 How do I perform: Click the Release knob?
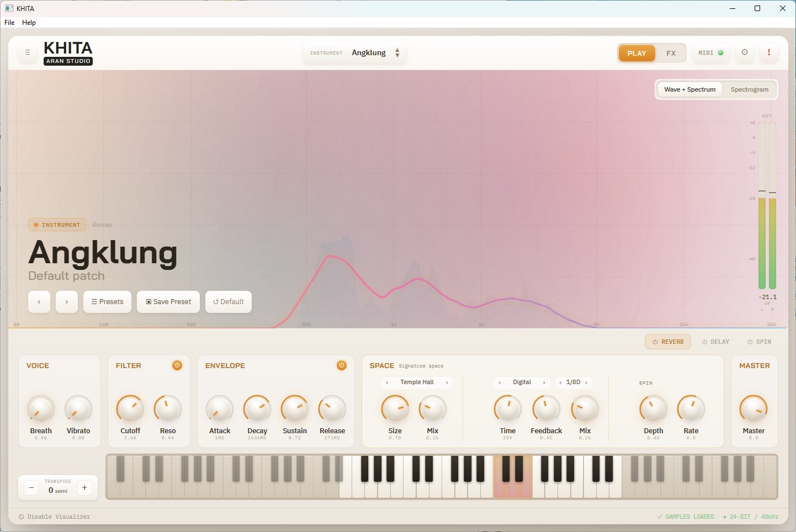[332, 409]
